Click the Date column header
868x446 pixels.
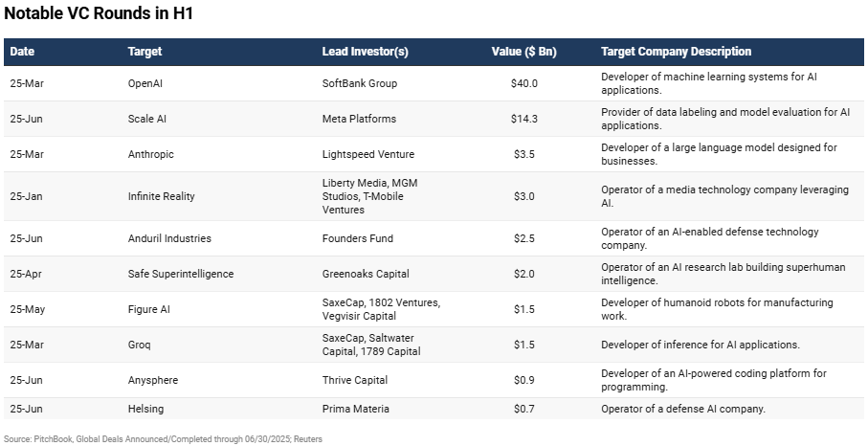(22, 52)
